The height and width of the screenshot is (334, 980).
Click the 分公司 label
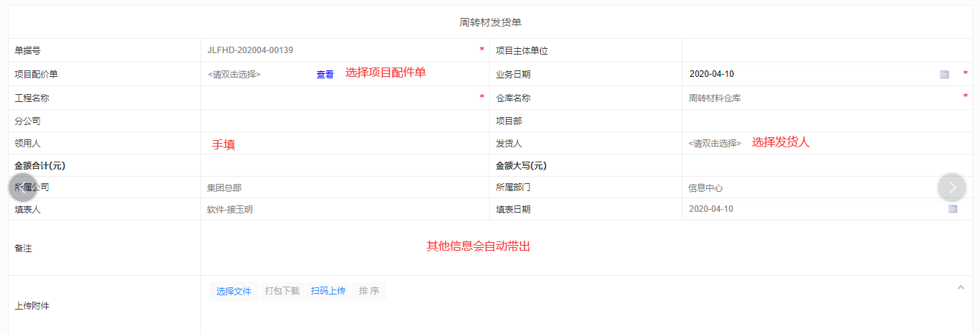coord(27,121)
